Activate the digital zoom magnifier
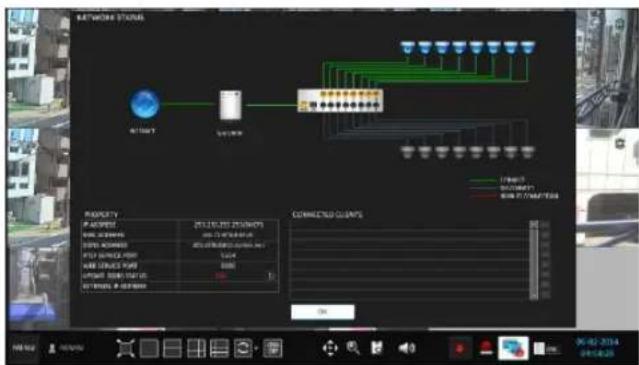Viewport: 639px width, 365px height. [x=353, y=348]
